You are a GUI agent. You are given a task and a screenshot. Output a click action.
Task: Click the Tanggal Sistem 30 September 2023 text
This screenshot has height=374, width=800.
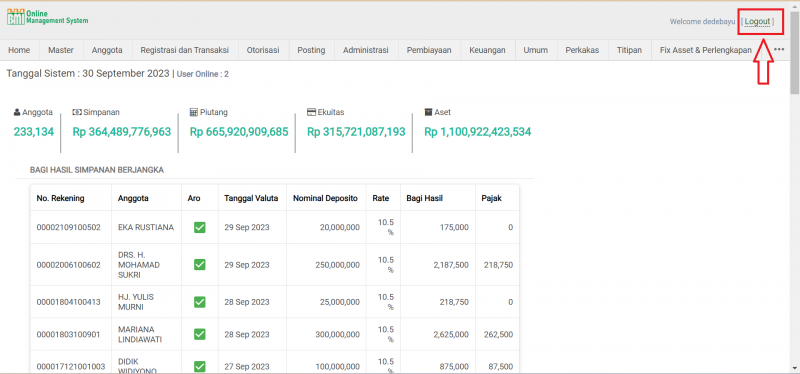88,73
